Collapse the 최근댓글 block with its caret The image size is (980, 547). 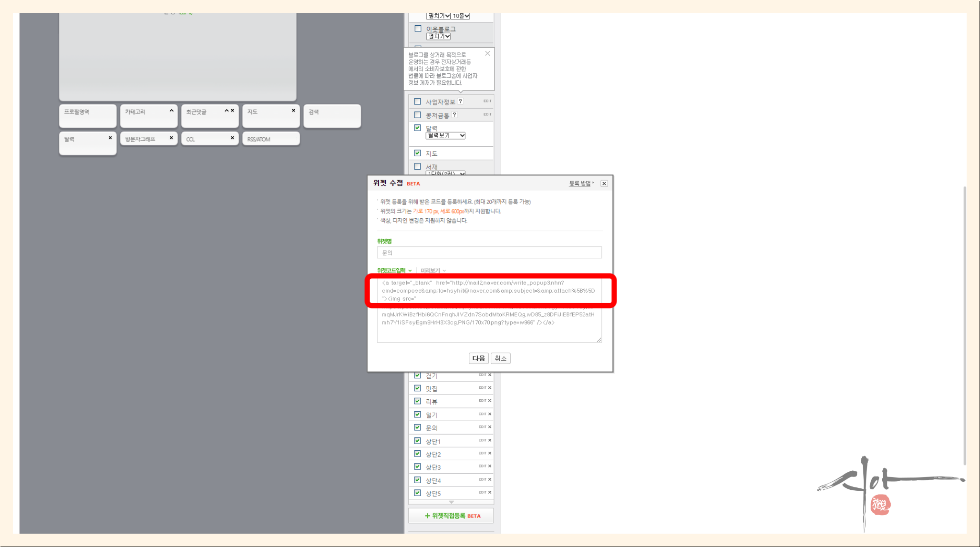pyautogui.click(x=227, y=111)
